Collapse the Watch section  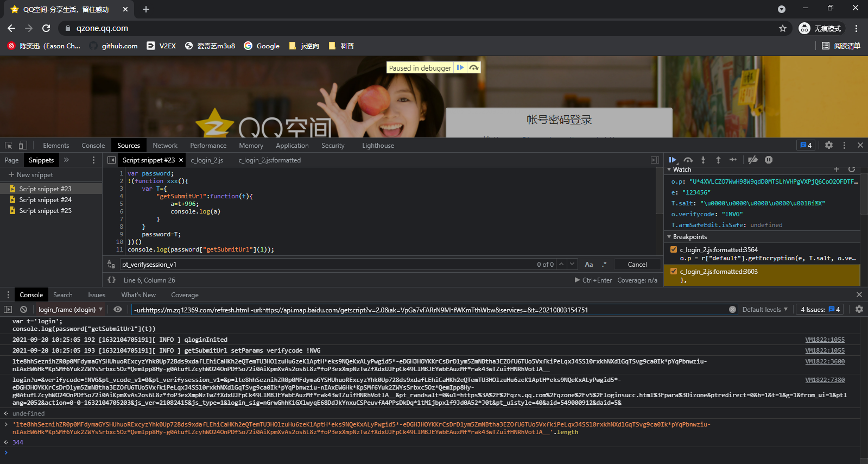[669, 170]
